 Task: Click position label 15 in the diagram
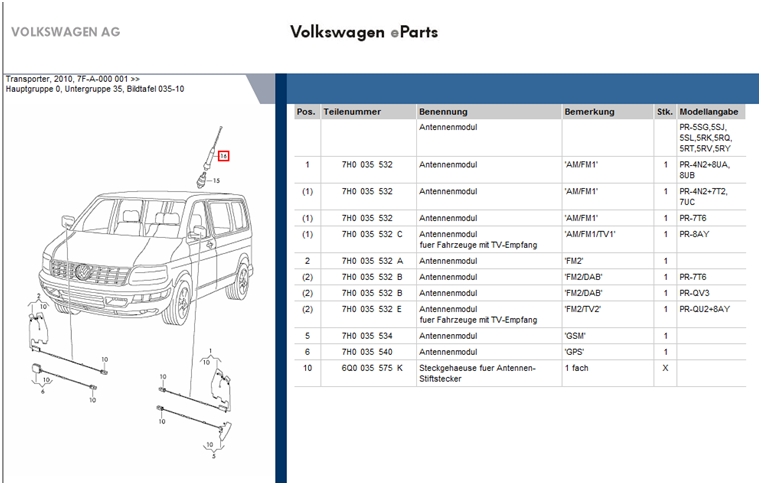pyautogui.click(x=216, y=181)
